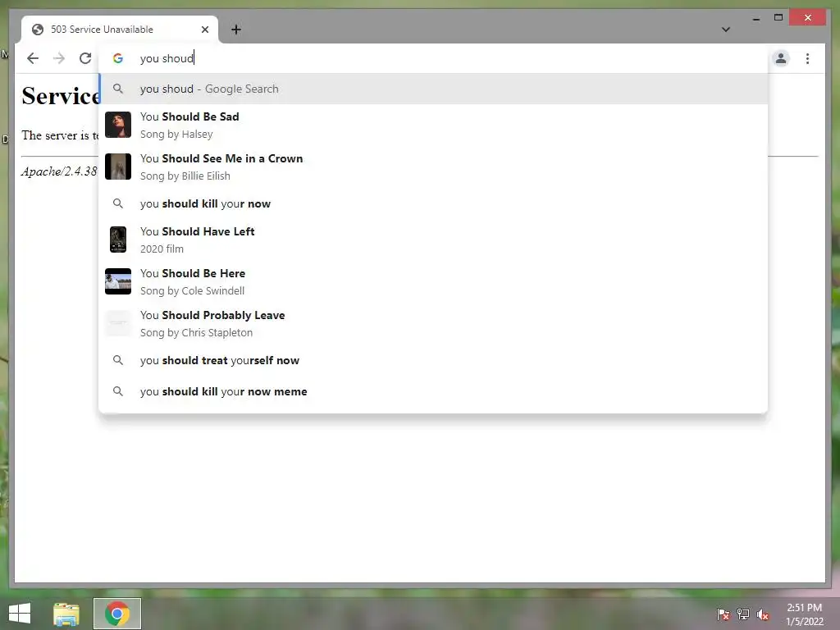Click the Cole Swindell song thumbnail
This screenshot has height=630, width=840.
click(118, 281)
